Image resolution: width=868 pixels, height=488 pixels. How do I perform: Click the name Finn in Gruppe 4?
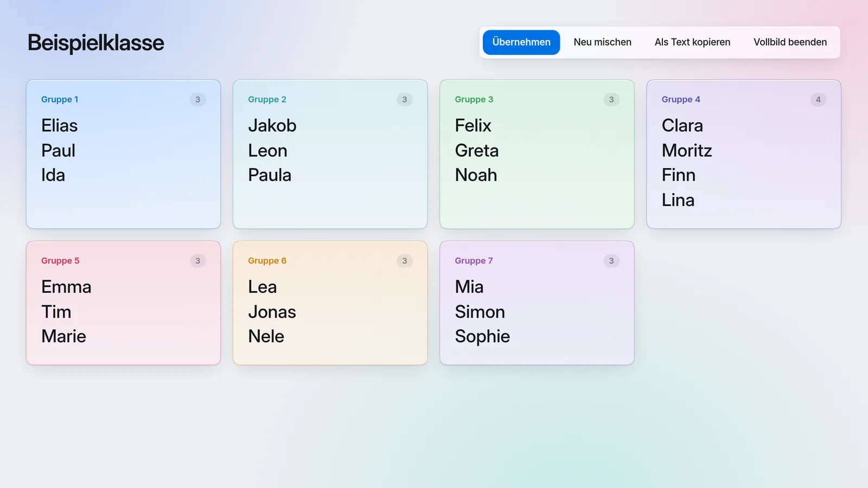[x=678, y=175]
